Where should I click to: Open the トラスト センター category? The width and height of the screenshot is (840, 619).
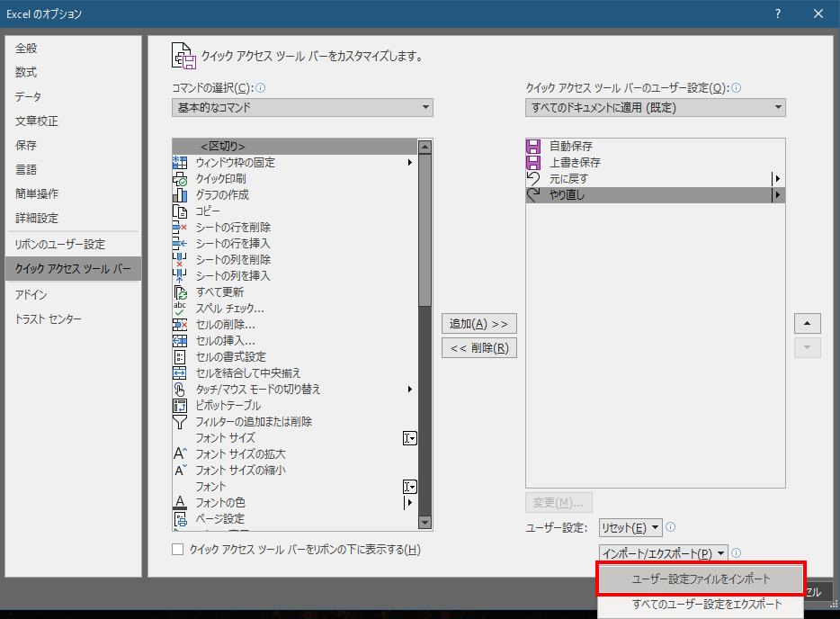click(x=74, y=319)
